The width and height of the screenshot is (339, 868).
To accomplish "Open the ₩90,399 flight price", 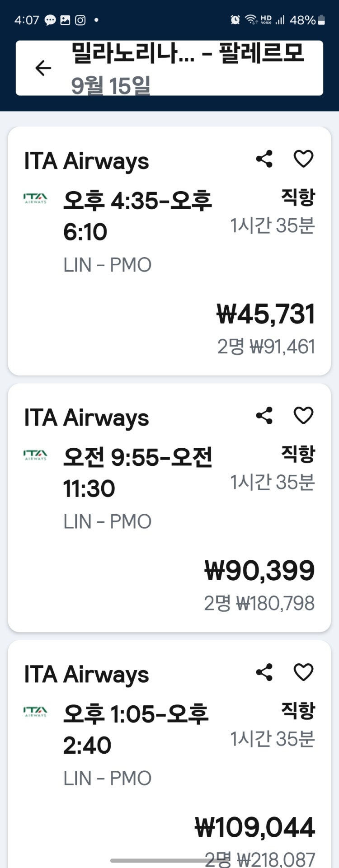I will click(259, 571).
